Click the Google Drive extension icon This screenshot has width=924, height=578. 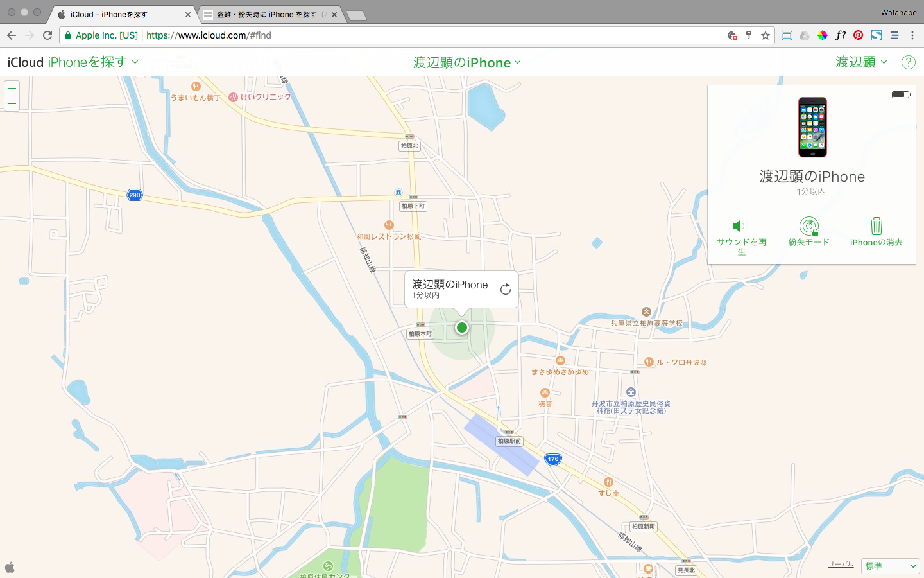[x=805, y=35]
